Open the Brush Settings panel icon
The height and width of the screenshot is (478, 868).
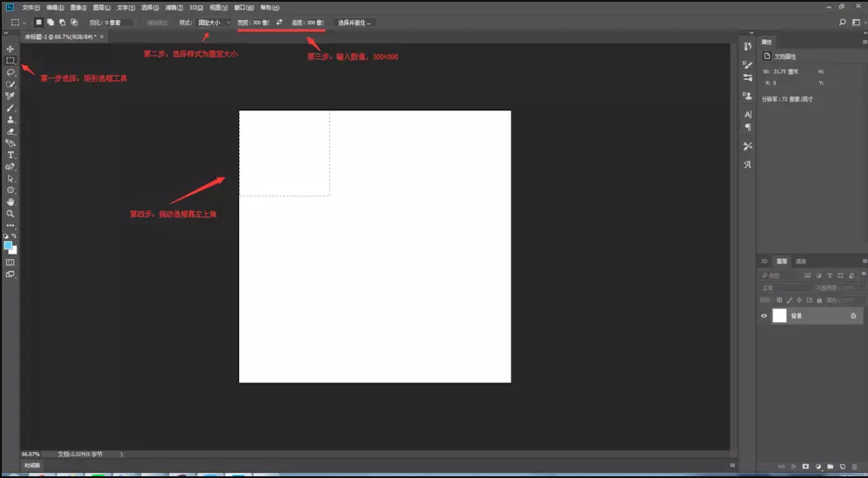(748, 65)
